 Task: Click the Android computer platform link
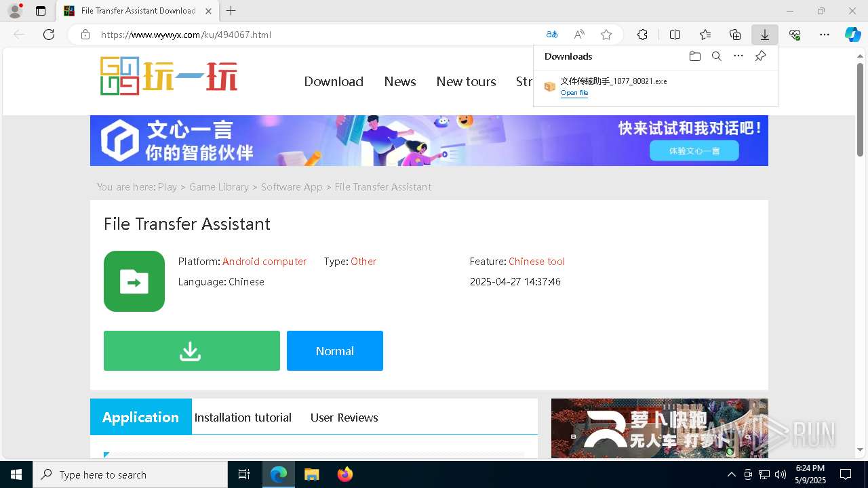click(x=264, y=262)
